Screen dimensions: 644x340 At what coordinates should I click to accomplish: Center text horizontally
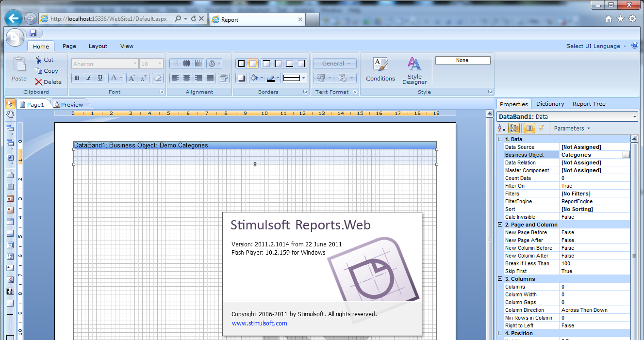187,78
